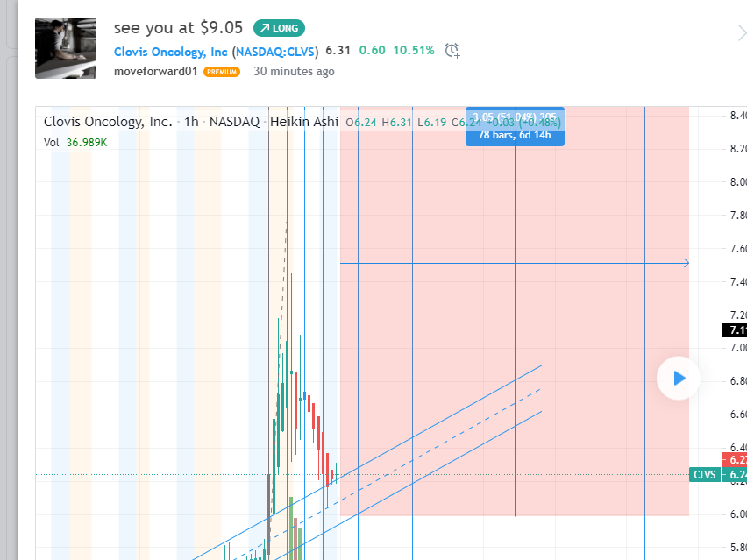Click the '78 bars, 6d 14h' measurement label
Screen dimensions: 747x560
(515, 135)
